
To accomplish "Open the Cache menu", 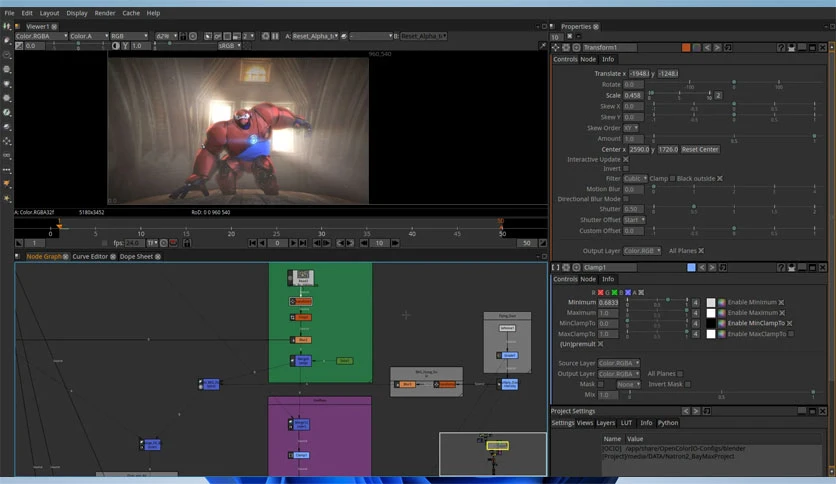I will coord(131,13).
